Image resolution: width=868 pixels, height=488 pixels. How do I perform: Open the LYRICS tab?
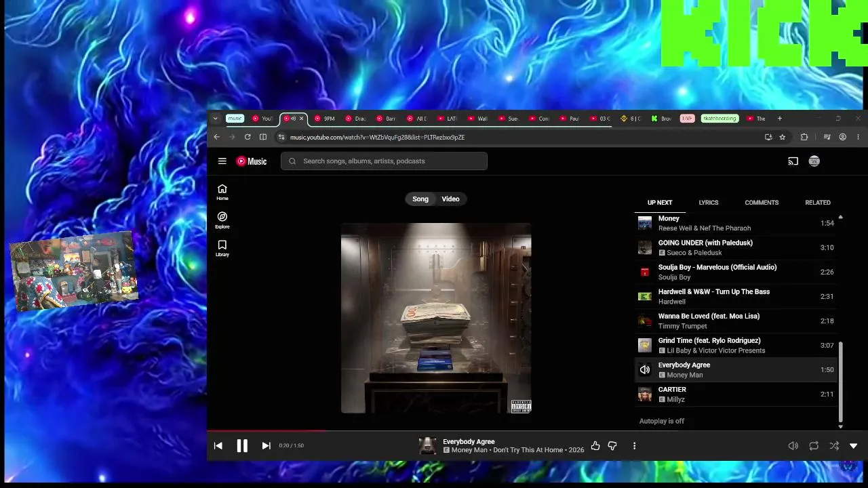click(709, 203)
